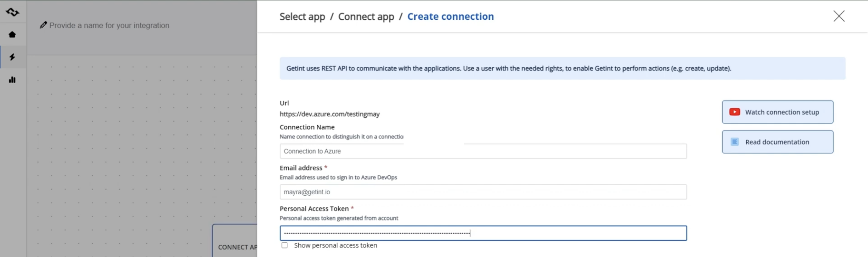Screen dimensions: 868x257
Task: Open the home sidebar icon
Action: (12, 34)
